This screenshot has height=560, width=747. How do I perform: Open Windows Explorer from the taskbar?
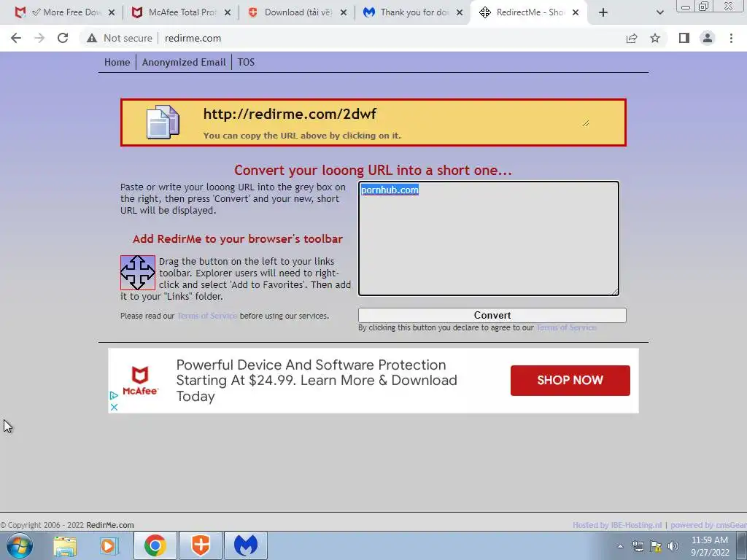[65, 545]
